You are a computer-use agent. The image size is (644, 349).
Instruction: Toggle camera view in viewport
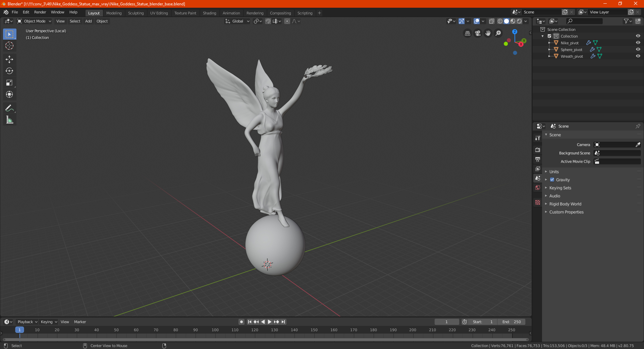coord(478,33)
